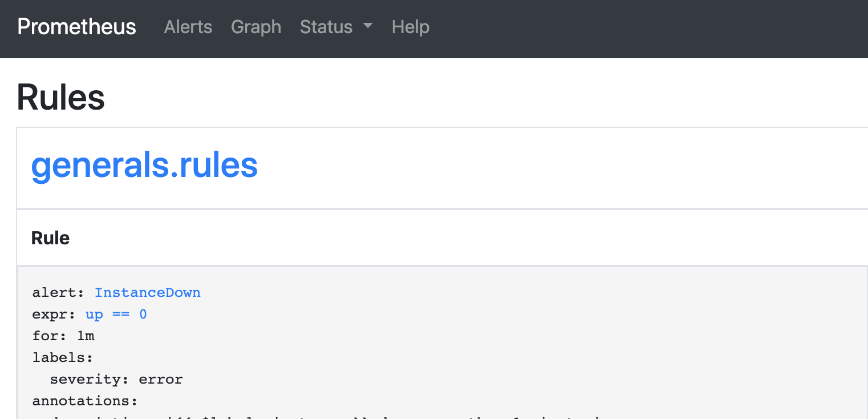Click the 'labels:' line in rule
The height and width of the screenshot is (419, 868).
63,358
